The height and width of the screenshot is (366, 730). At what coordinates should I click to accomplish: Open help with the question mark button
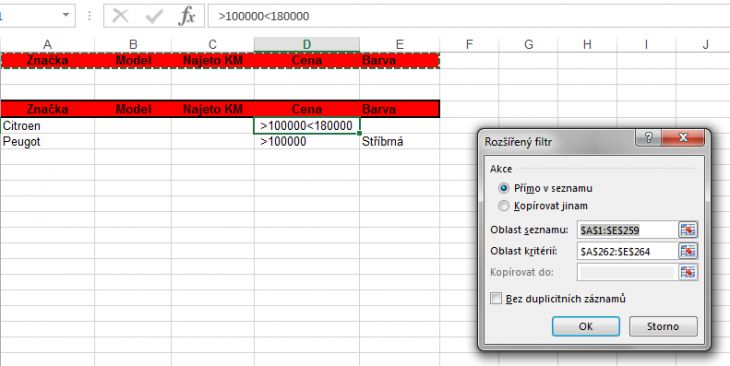(x=649, y=138)
